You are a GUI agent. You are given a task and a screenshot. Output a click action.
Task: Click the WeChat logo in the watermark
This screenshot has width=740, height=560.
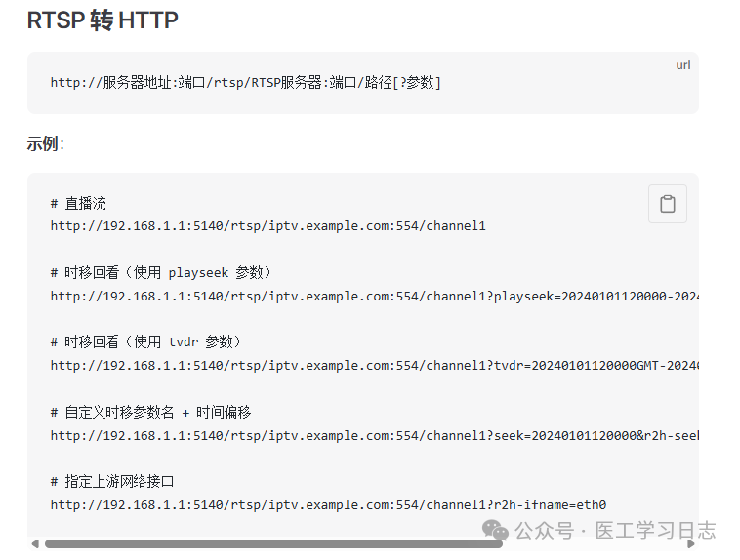(x=497, y=530)
